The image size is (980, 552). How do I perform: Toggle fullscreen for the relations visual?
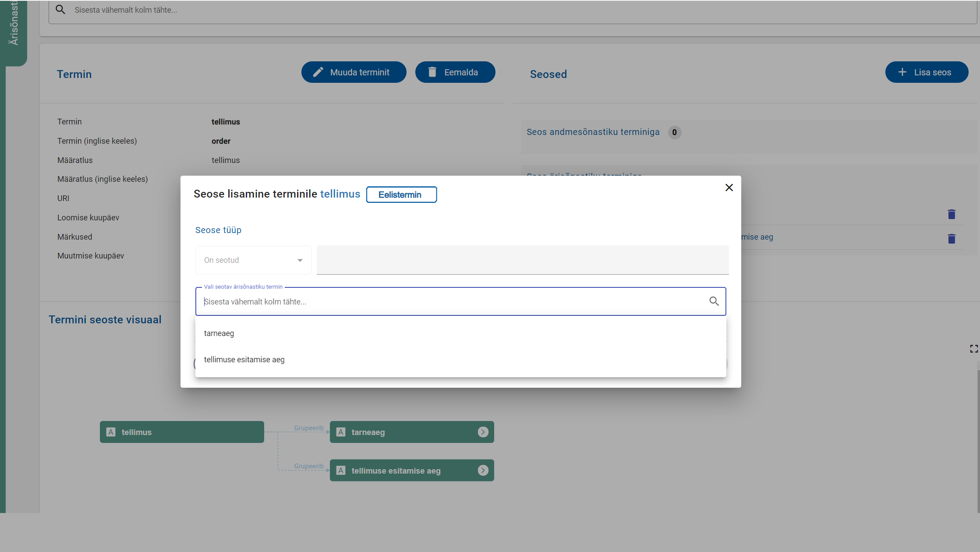coord(973,349)
